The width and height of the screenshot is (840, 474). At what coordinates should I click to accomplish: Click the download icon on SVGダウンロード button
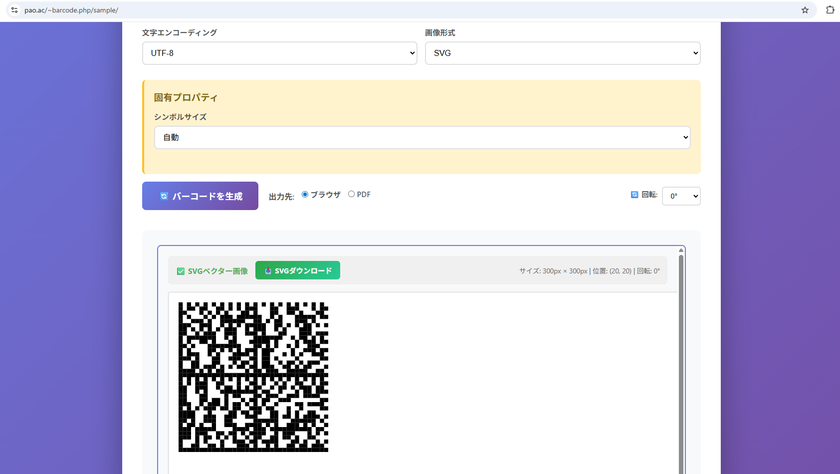[268, 271]
